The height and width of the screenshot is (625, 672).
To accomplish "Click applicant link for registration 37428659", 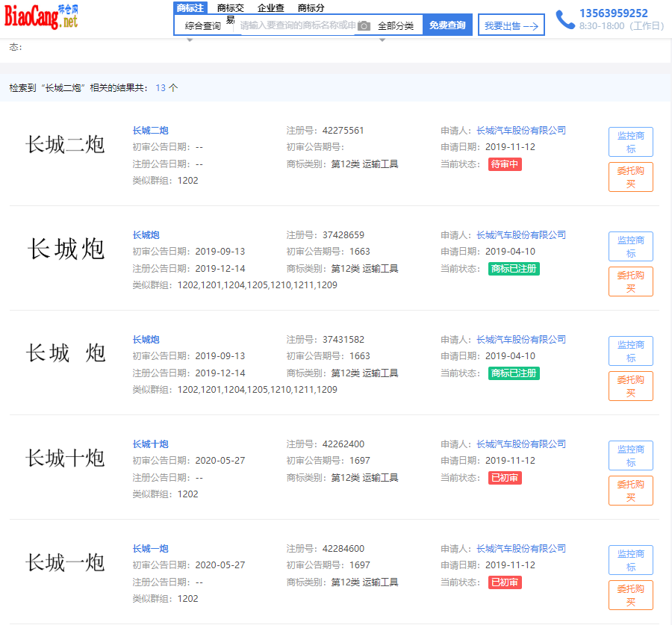I will (x=521, y=235).
